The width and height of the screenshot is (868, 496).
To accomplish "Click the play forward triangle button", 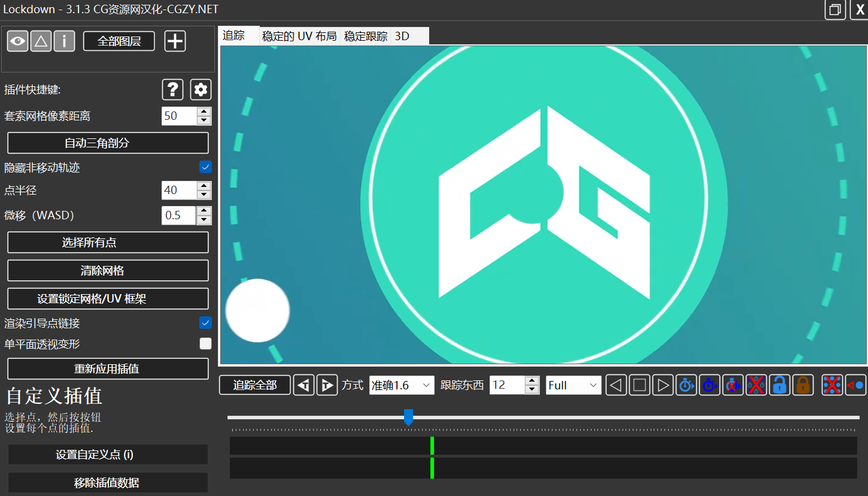I will click(663, 385).
